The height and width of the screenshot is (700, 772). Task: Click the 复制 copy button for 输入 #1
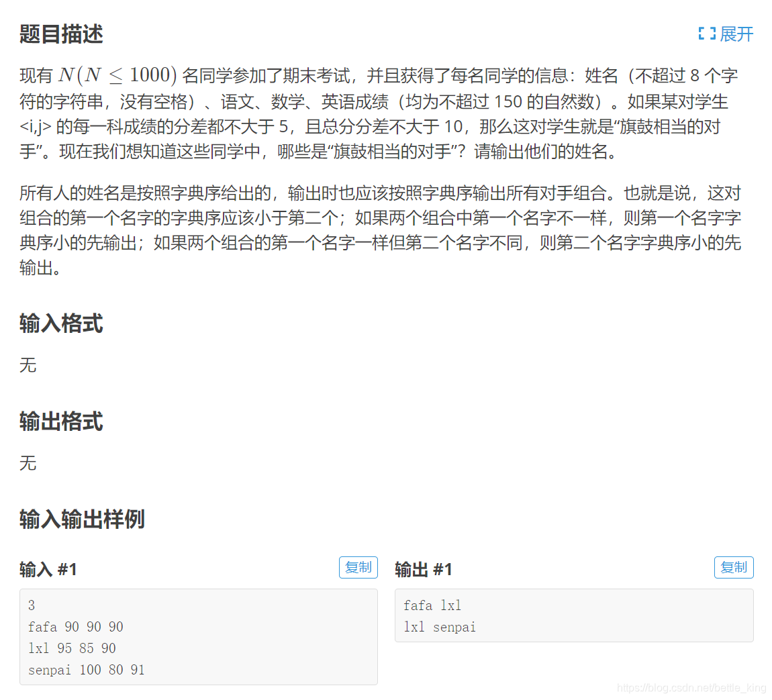pos(358,567)
